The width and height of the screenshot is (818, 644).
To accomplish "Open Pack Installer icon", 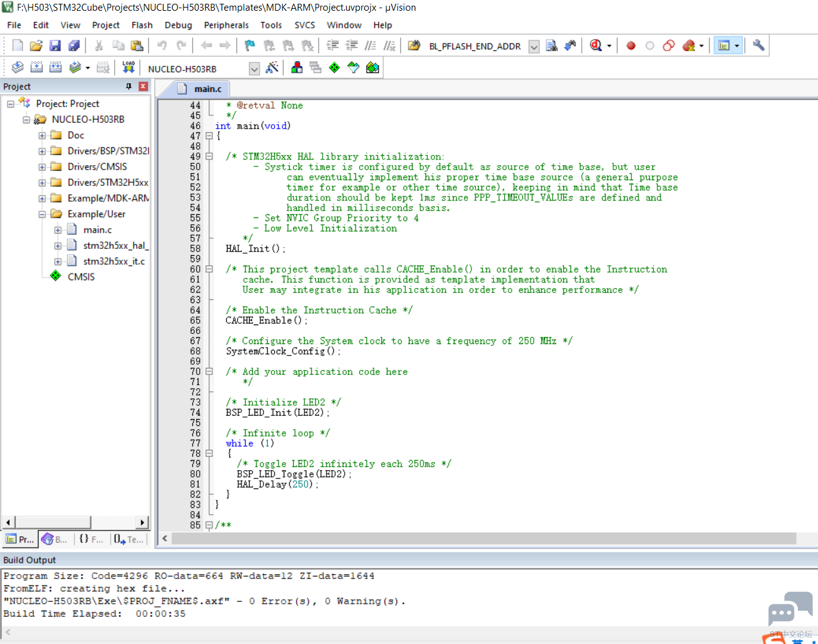I will click(372, 67).
